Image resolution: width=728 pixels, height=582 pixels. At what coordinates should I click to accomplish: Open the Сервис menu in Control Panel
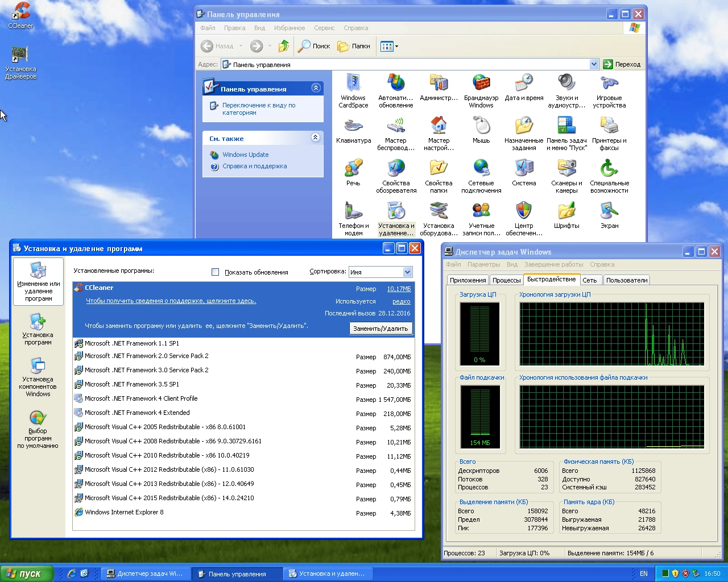(x=324, y=28)
